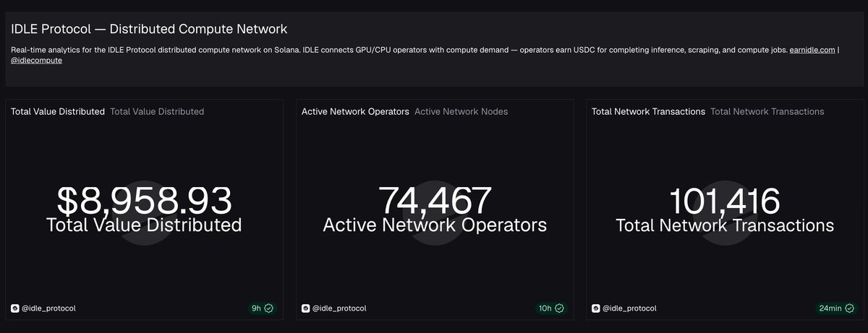The width and height of the screenshot is (868, 333).
Task: Click @idle_protocol under Total Network Transactions
Action: [x=629, y=308]
